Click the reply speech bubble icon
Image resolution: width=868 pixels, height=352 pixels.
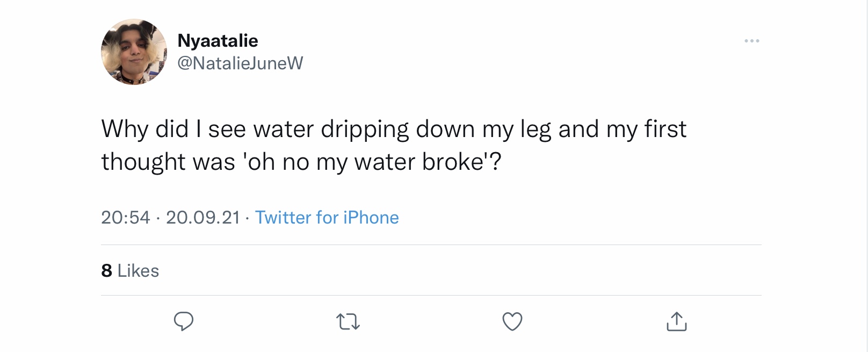point(184,321)
